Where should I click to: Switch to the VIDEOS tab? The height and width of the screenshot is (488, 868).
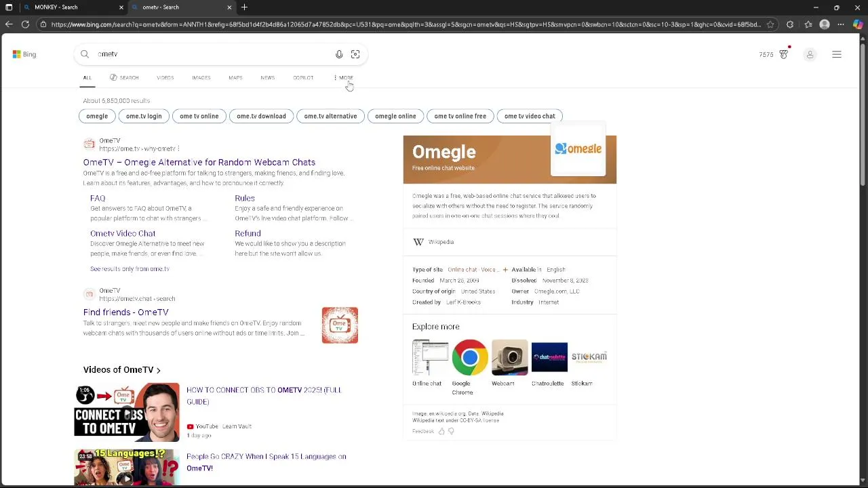(165, 78)
